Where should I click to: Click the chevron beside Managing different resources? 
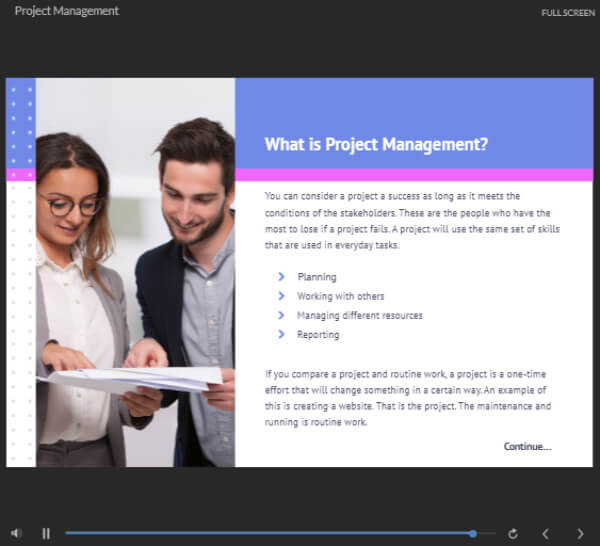[281, 315]
